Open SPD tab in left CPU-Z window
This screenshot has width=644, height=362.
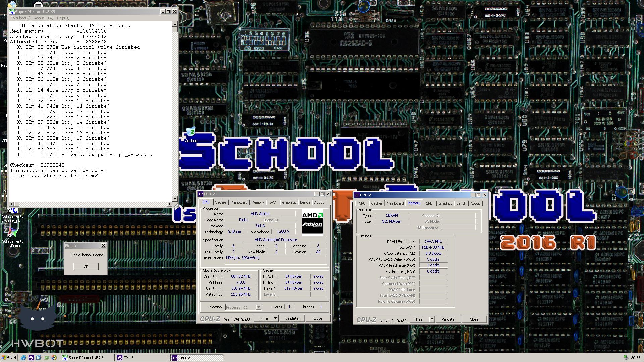[x=273, y=202]
